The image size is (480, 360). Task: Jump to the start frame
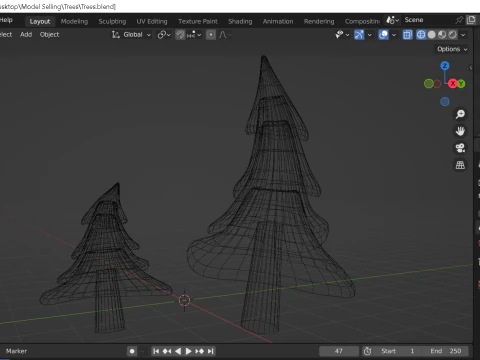click(156, 351)
